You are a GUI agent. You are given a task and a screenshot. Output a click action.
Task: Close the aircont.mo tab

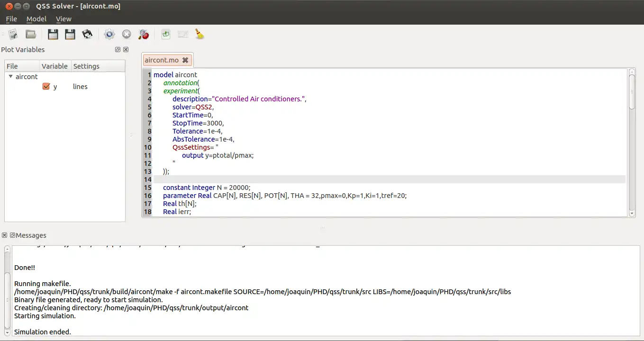pyautogui.click(x=185, y=60)
